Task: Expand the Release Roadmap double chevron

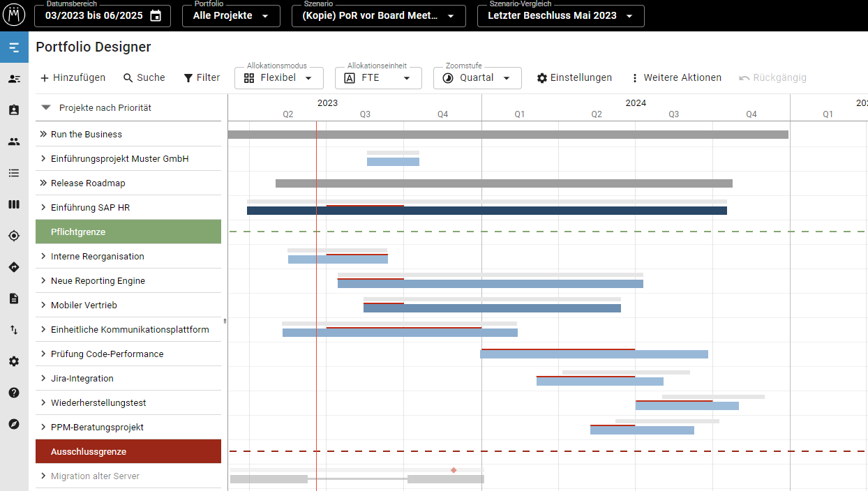Action: click(x=43, y=183)
